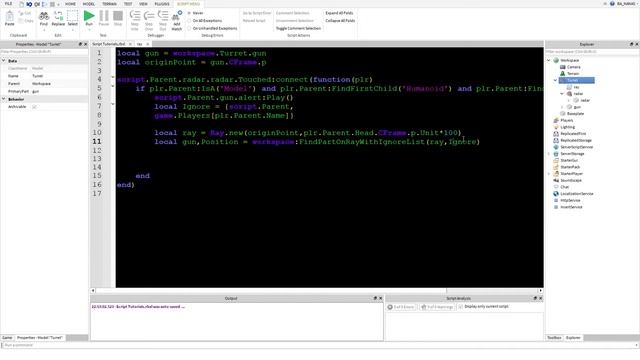Click the Paste clipboard icon
This screenshot has height=360, width=640.
pyautogui.click(x=9, y=17)
